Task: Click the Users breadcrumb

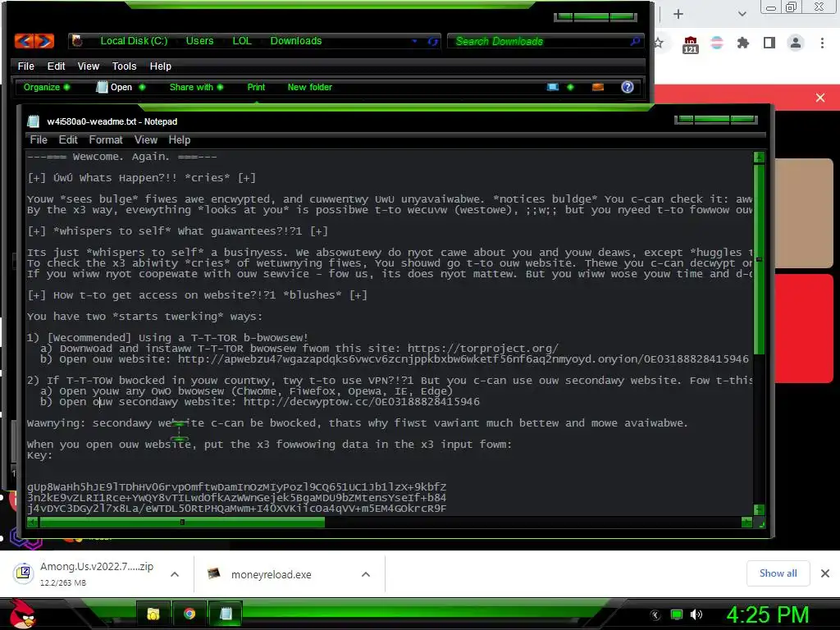Action: click(199, 41)
